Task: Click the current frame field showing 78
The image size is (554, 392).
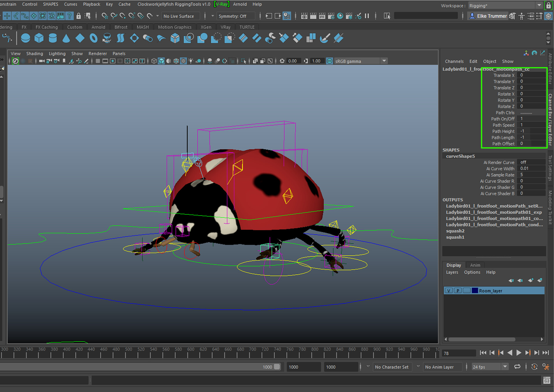Action: (x=459, y=353)
